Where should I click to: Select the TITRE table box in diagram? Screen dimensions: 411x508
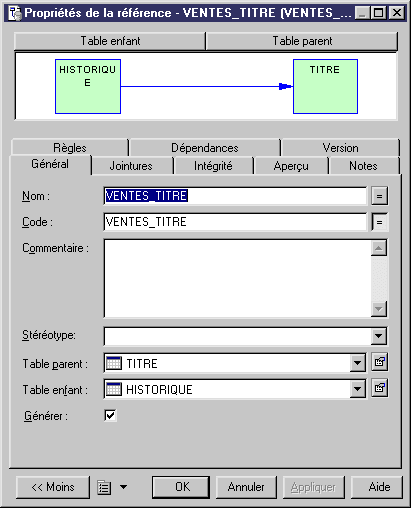tap(325, 87)
